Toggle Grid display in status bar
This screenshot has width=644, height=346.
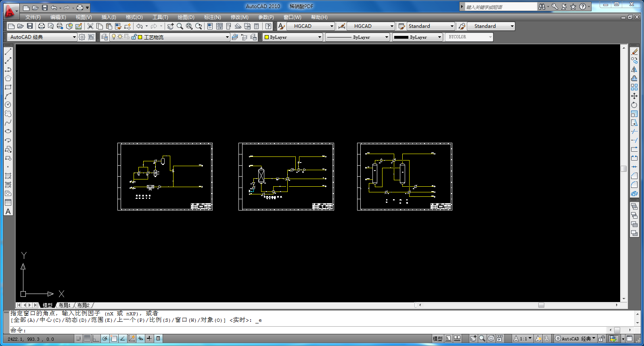(87, 339)
